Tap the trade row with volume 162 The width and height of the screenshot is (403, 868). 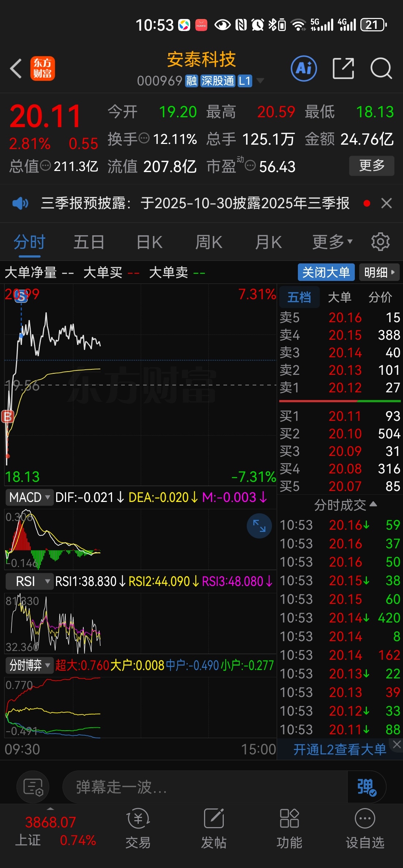(340, 655)
